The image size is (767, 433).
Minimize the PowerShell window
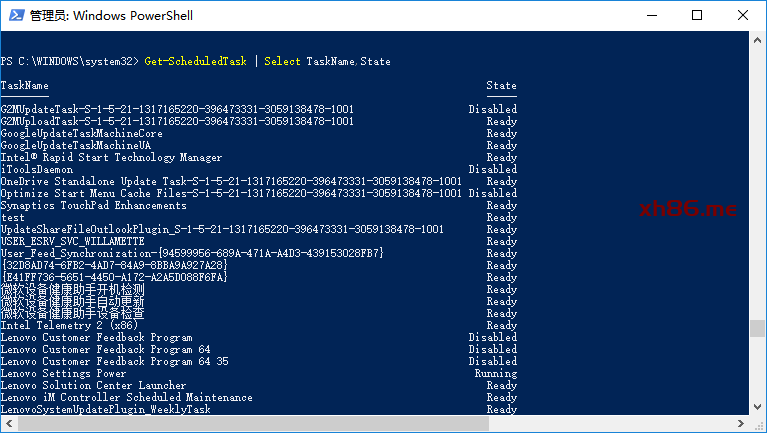pyautogui.click(x=652, y=15)
